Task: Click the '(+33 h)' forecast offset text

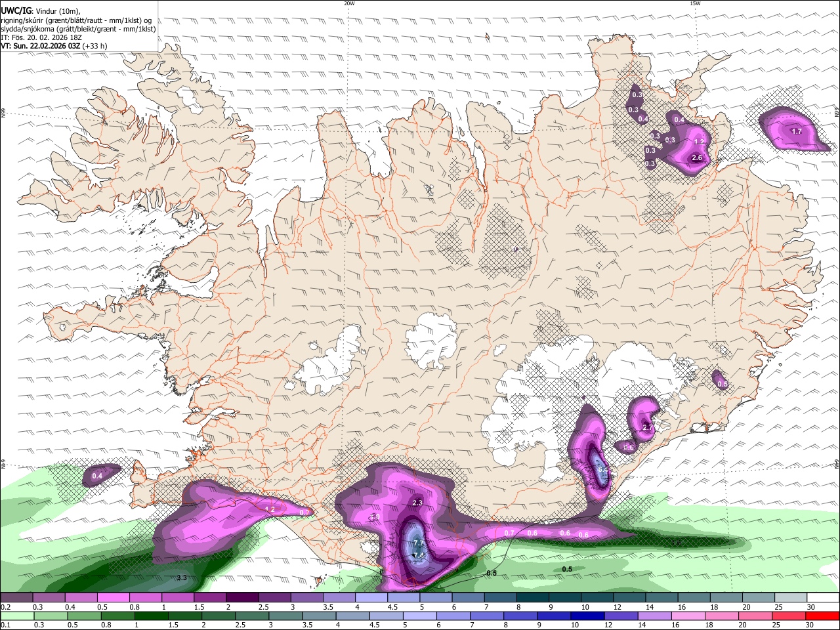Action: (95, 46)
